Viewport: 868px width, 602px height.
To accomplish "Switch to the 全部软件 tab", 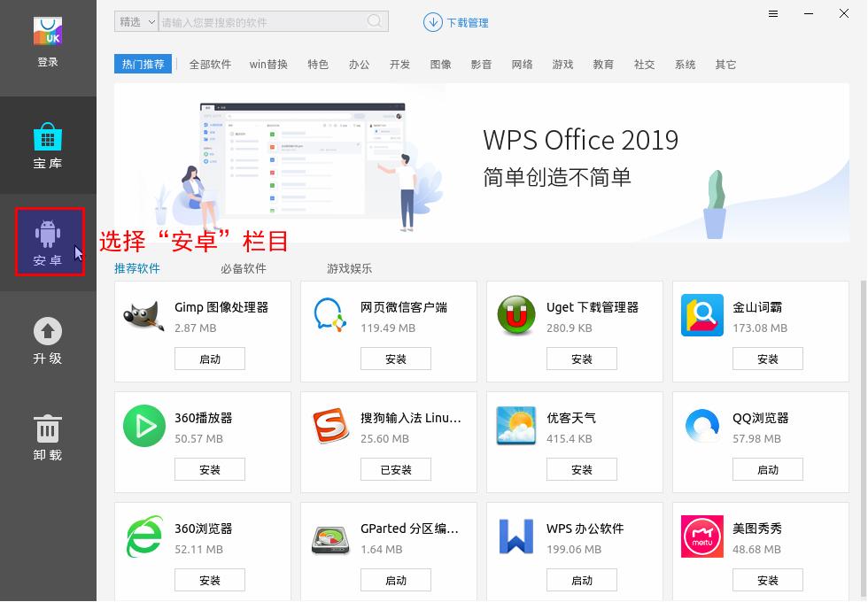I will 210,65.
